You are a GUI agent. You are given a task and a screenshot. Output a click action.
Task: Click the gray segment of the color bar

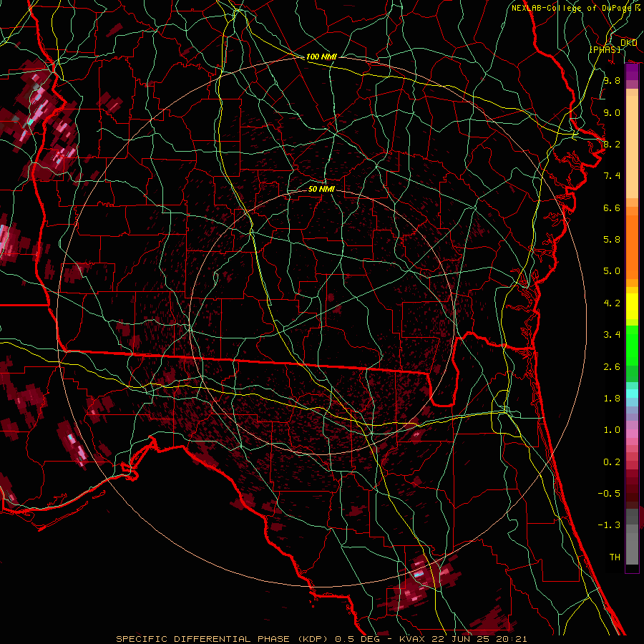click(x=632, y=537)
